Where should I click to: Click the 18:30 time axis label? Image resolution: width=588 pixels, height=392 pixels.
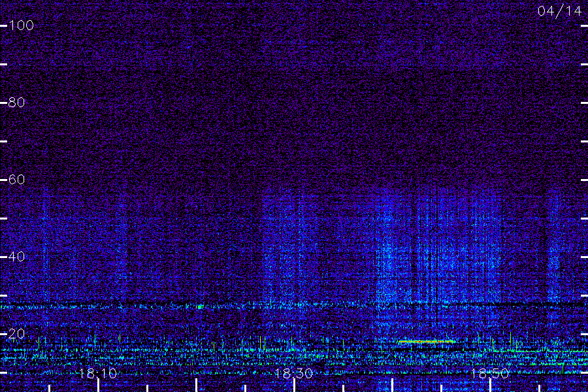(293, 373)
